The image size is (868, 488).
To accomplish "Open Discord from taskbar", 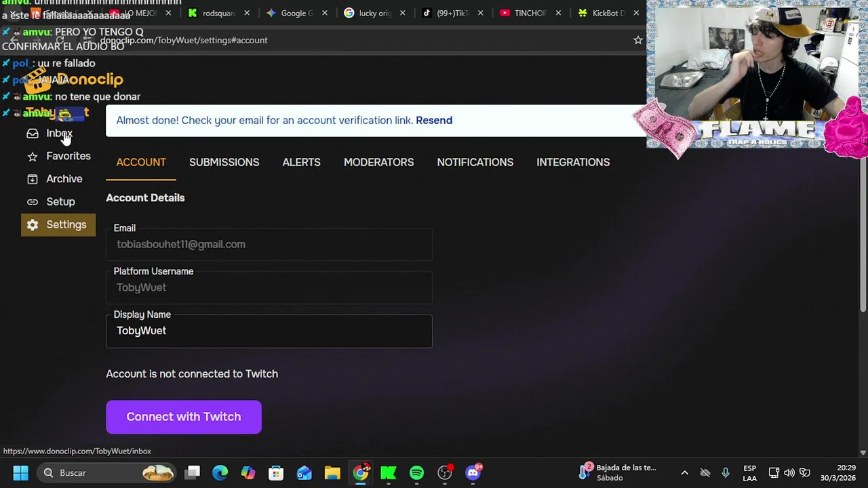I will 473,472.
